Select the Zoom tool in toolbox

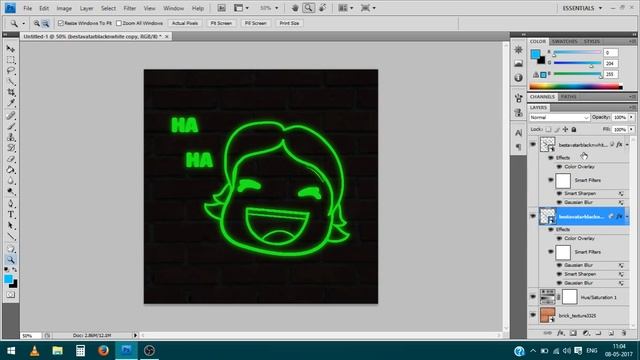tap(11, 260)
